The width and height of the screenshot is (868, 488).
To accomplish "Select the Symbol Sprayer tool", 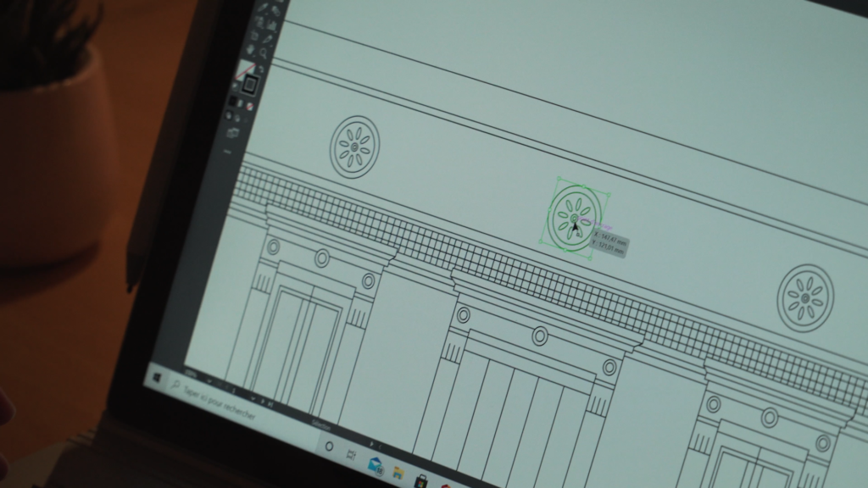I will 259,21.
